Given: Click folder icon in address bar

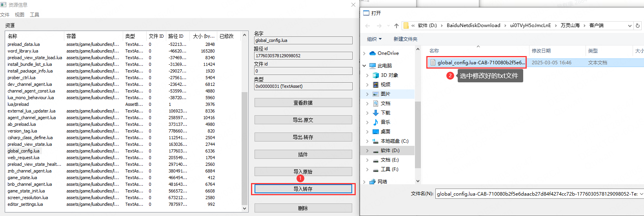Looking at the screenshot, I should tap(406, 25).
